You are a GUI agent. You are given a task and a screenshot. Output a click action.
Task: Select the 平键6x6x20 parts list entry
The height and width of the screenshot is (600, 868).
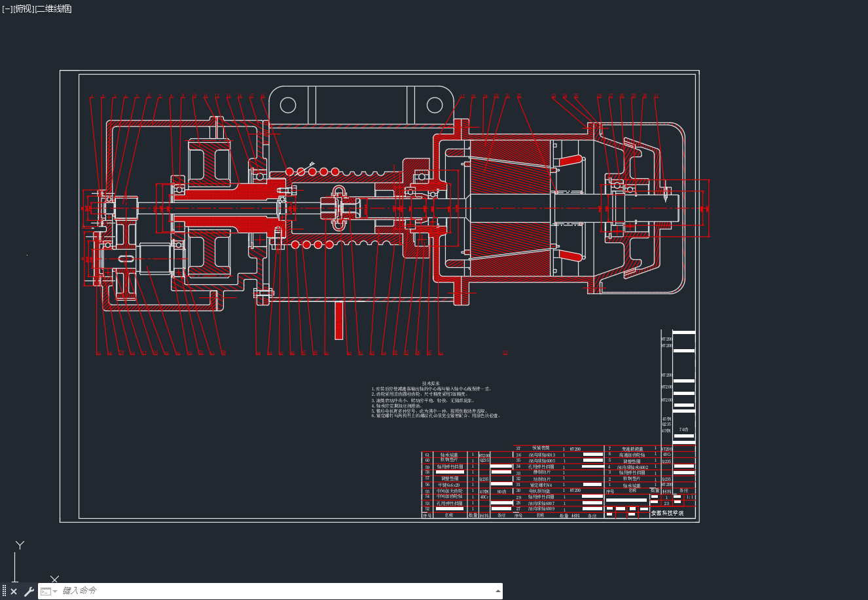click(449, 485)
